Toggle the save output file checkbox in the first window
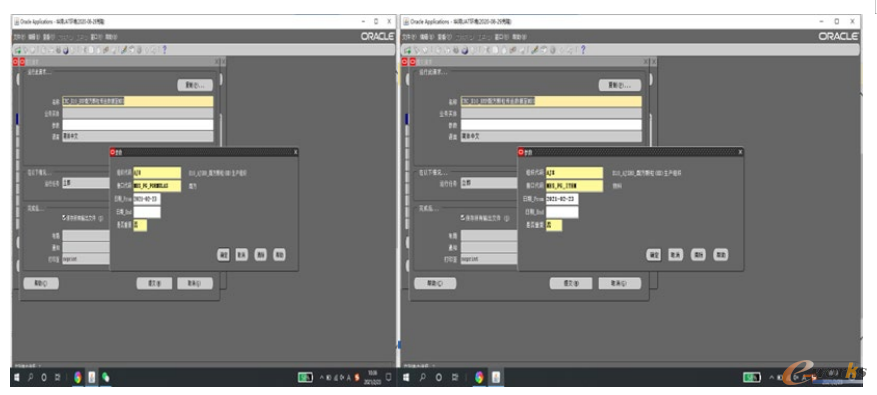Screen dimensions: 877x395 64,218
